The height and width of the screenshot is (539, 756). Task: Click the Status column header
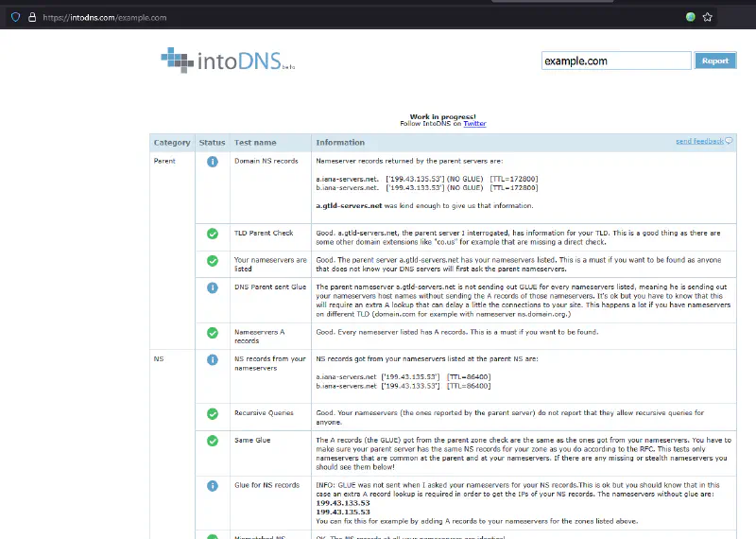212,143
